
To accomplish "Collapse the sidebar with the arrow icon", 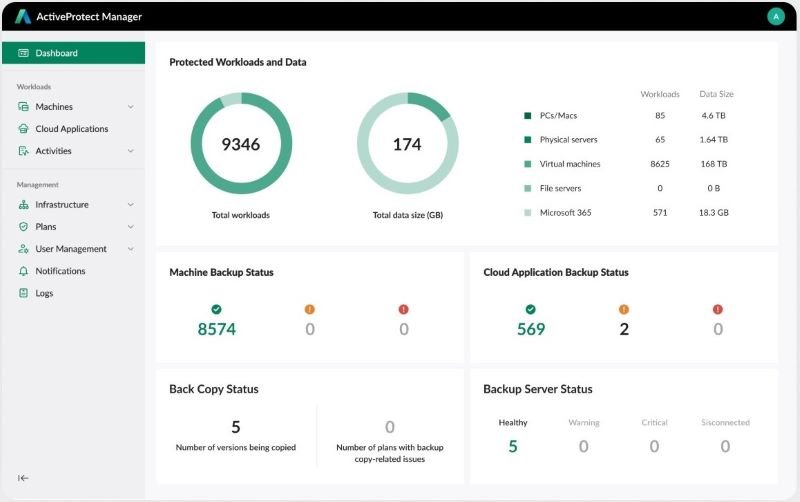I will [23, 478].
